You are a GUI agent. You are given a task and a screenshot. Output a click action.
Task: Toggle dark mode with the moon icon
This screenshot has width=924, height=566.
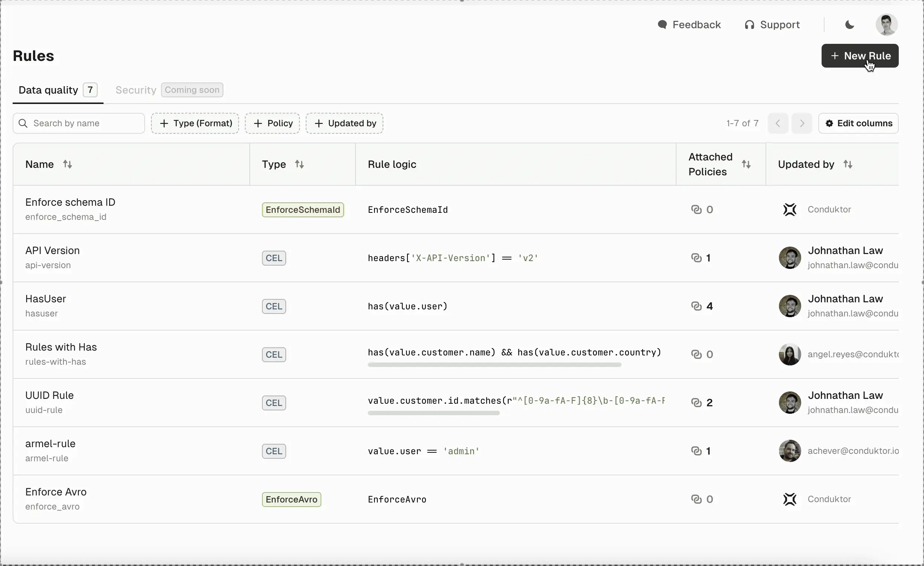tap(850, 25)
